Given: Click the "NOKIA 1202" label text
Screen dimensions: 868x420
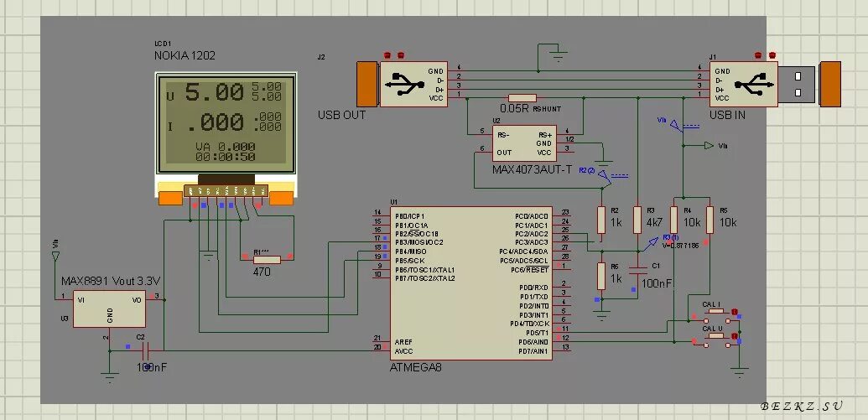Looking at the screenshot, I should pos(185,55).
